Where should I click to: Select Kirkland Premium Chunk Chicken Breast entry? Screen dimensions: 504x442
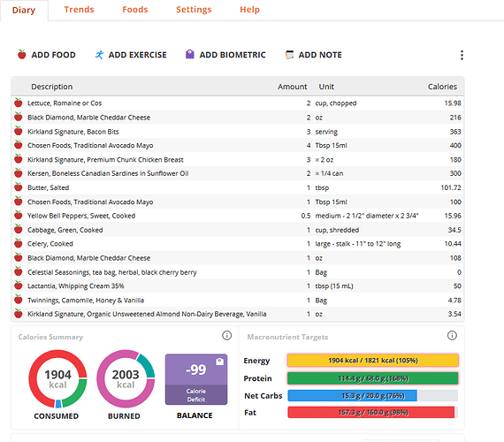(x=238, y=159)
